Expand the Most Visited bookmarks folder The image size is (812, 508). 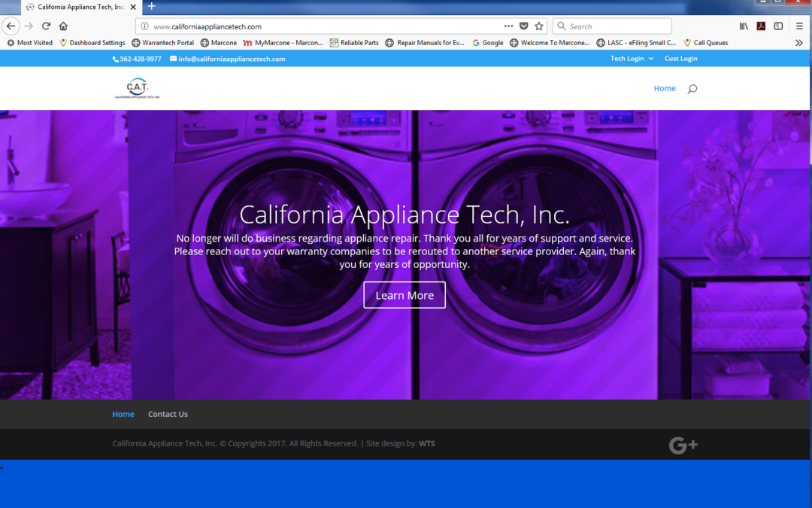pos(29,43)
